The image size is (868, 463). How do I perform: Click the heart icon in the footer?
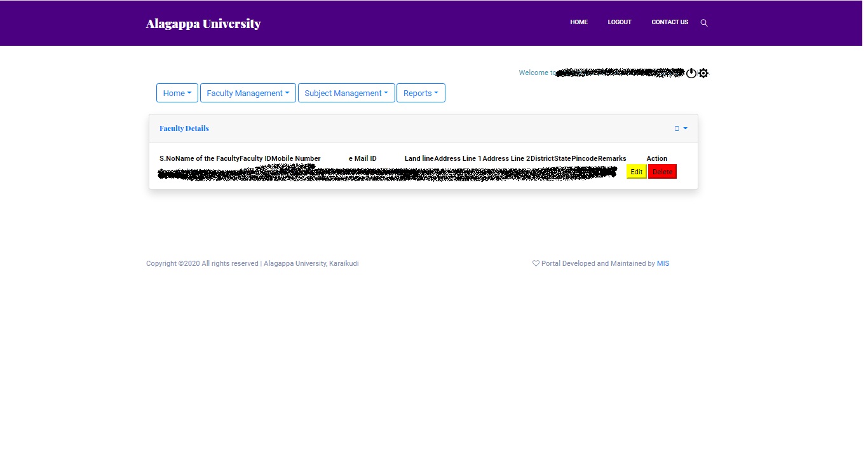click(536, 263)
